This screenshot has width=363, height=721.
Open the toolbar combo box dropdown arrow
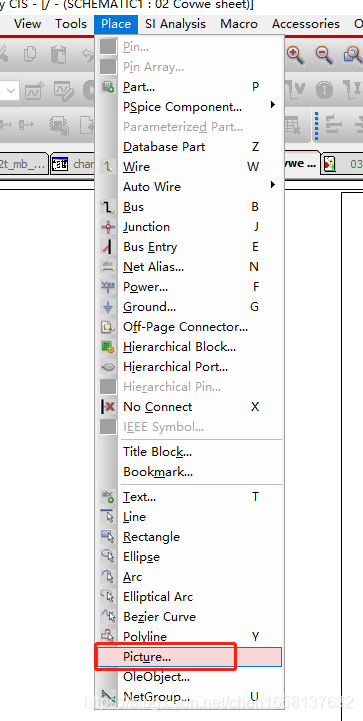pyautogui.click(x=12, y=91)
